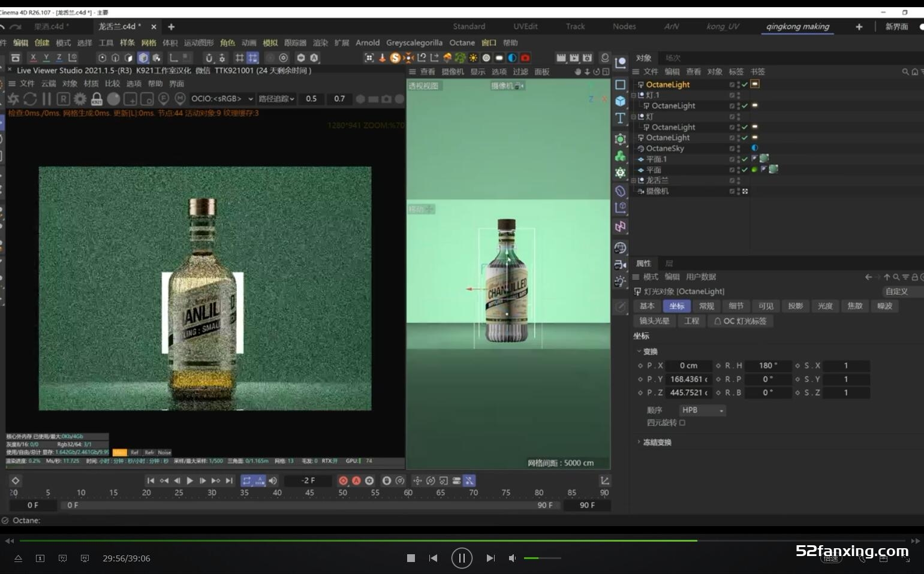
Task: Select the Text spline tool icon
Action: point(621,118)
